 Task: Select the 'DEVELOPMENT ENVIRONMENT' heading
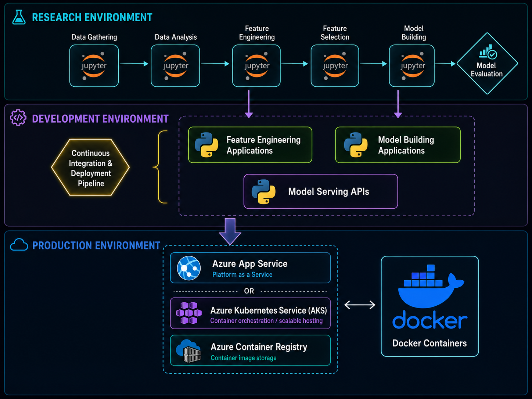click(x=100, y=119)
